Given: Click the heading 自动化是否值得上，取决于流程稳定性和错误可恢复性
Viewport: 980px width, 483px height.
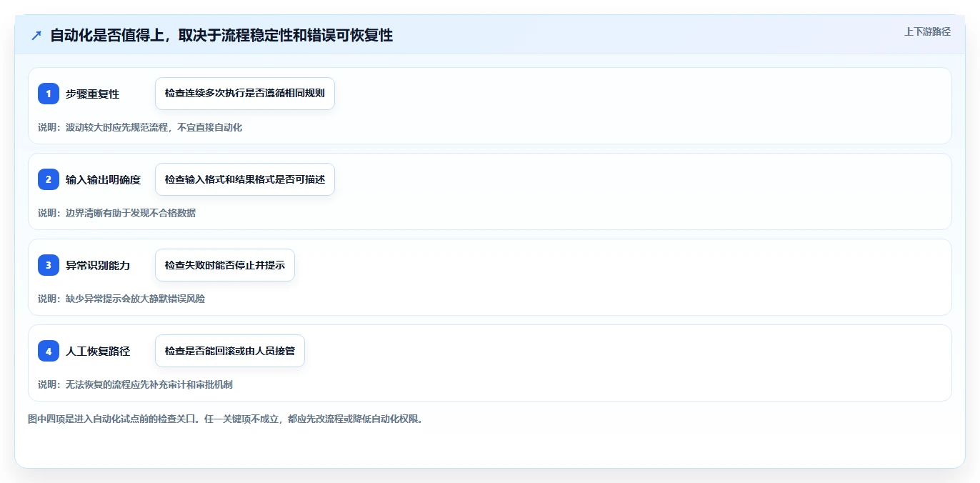Looking at the screenshot, I should tap(221, 35).
